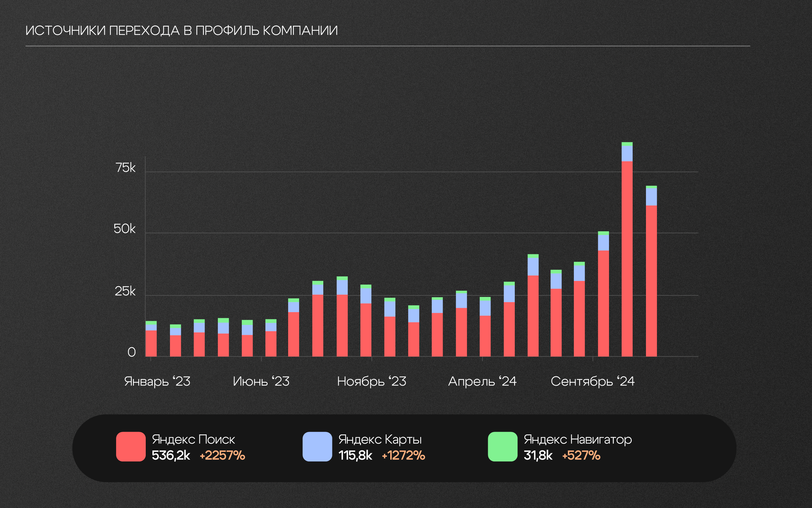Click the +2257% growth value
812x508 pixels.
222,456
